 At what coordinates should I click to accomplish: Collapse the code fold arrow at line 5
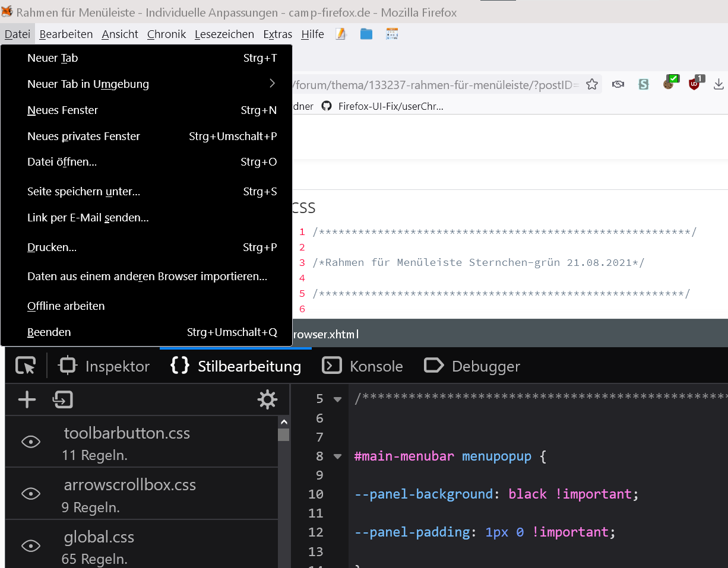click(338, 399)
